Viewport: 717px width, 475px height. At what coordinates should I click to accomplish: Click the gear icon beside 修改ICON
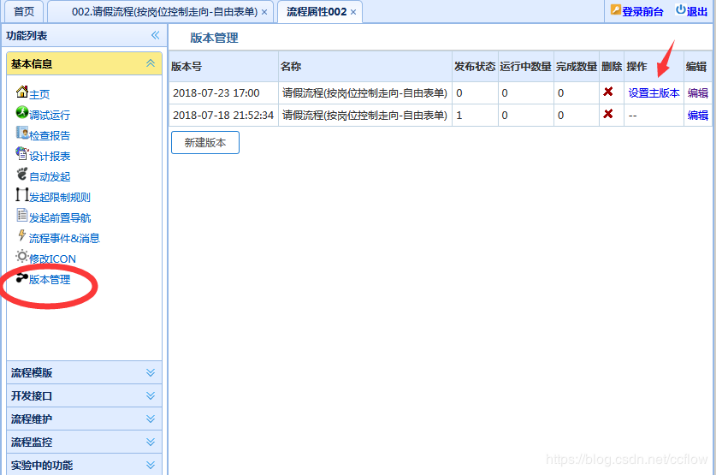pos(22,256)
